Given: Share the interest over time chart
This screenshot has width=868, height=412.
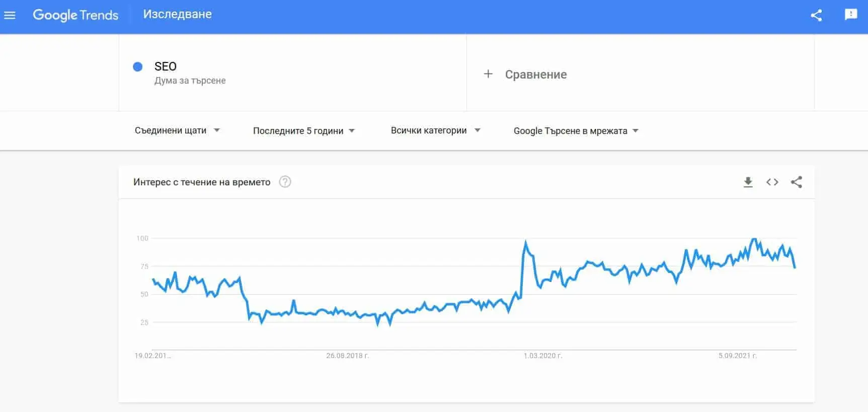Looking at the screenshot, I should (x=796, y=182).
